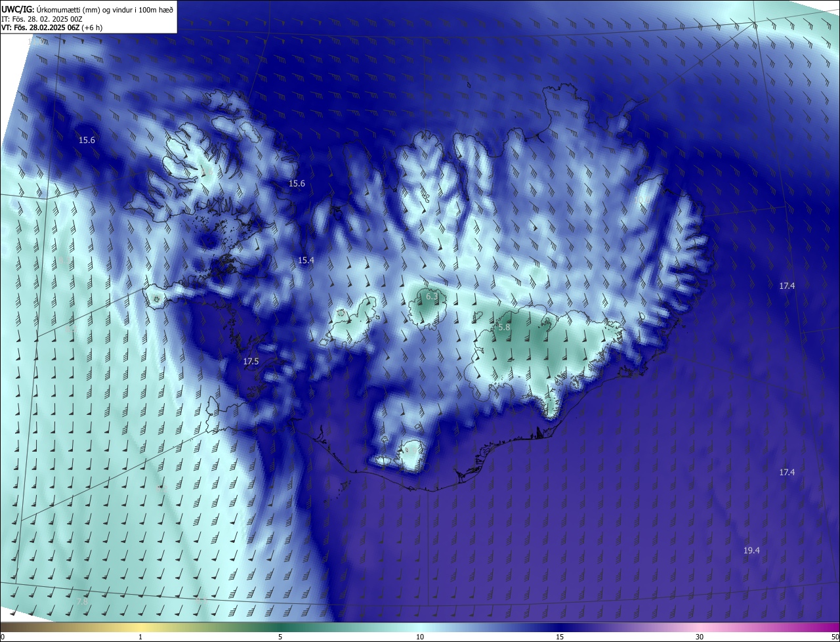Click the faint 7.8 value label
Screen dimensions: 840x642
pyautogui.click(x=82, y=602)
